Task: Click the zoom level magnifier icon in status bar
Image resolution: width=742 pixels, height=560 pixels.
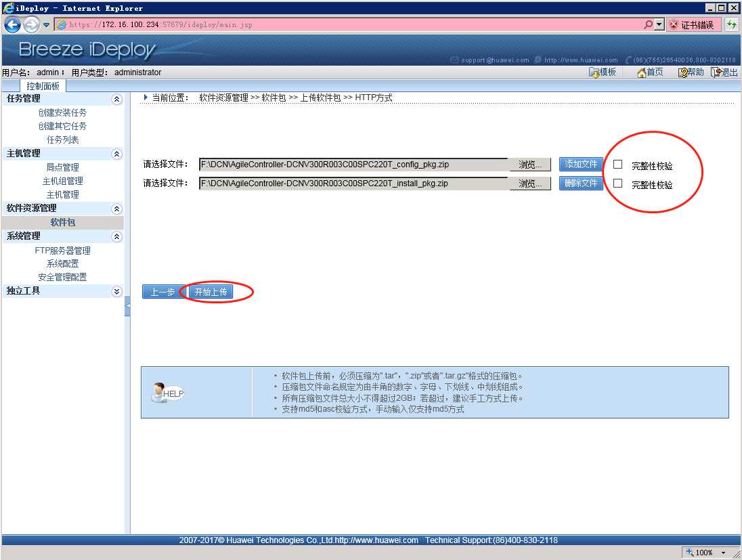Action: click(x=690, y=552)
